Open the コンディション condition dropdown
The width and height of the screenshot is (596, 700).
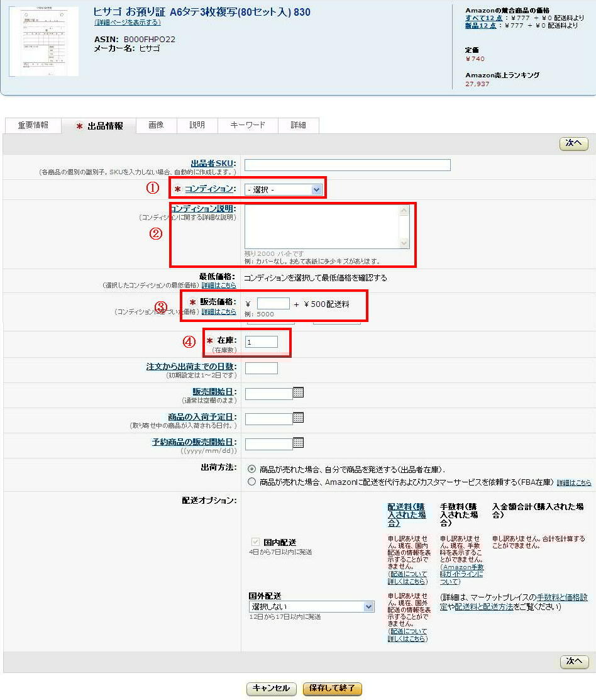pyautogui.click(x=283, y=189)
